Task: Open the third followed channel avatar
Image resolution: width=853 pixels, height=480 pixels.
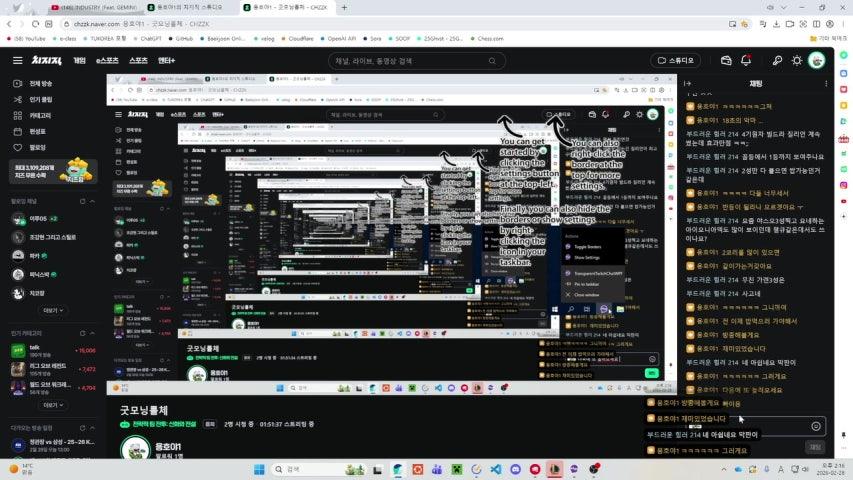Action: click(x=18, y=255)
